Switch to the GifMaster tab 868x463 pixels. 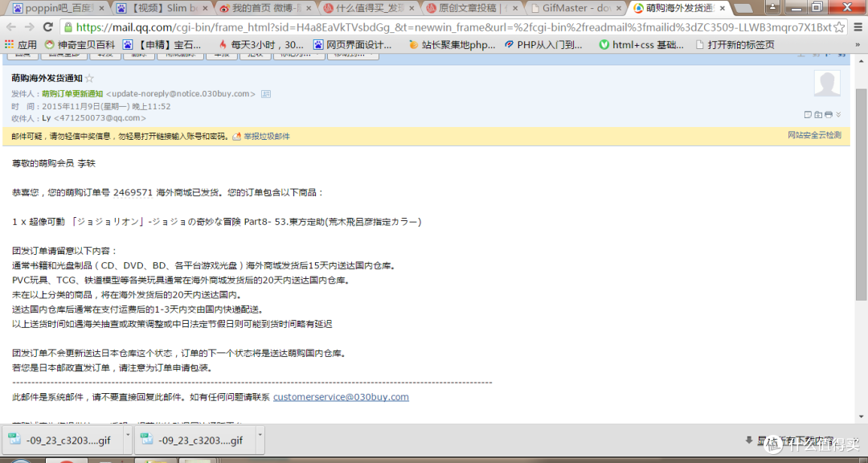pyautogui.click(x=577, y=8)
